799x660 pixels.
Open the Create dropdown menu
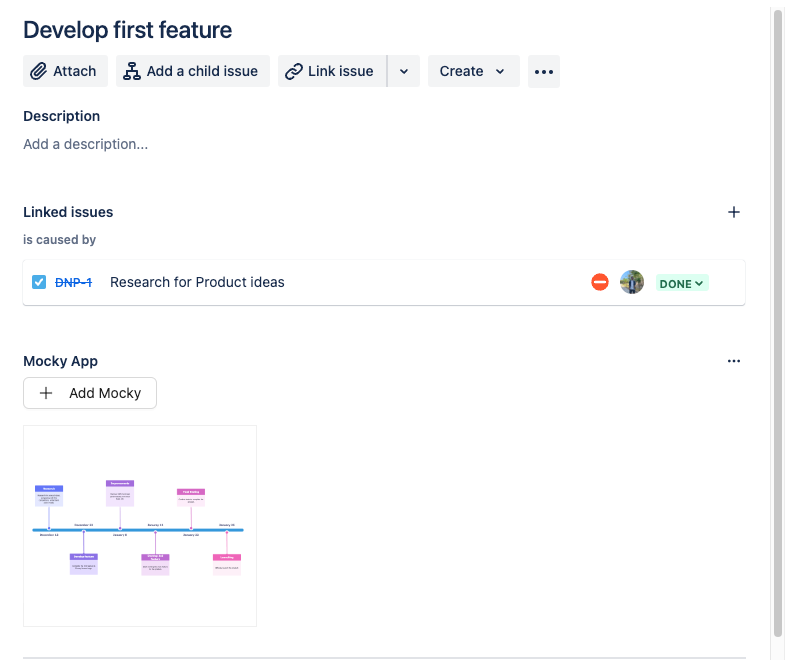click(474, 71)
